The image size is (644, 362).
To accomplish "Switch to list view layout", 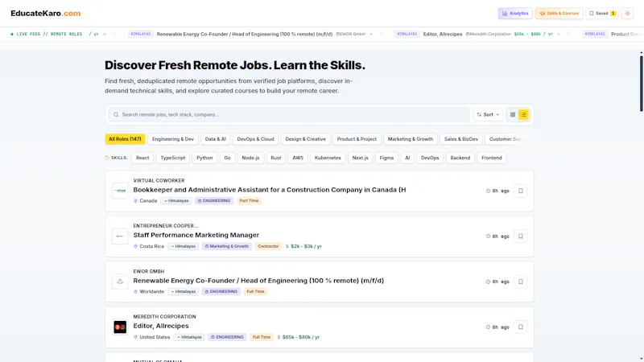I will (523, 114).
